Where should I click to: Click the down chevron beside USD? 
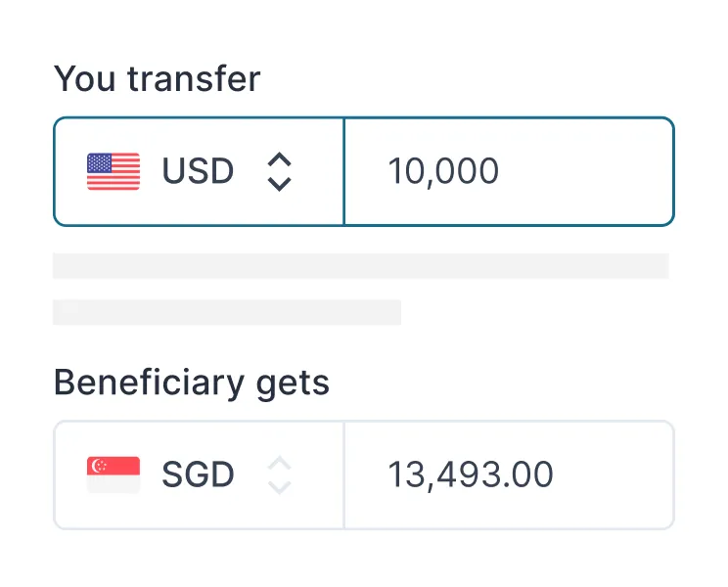click(280, 183)
